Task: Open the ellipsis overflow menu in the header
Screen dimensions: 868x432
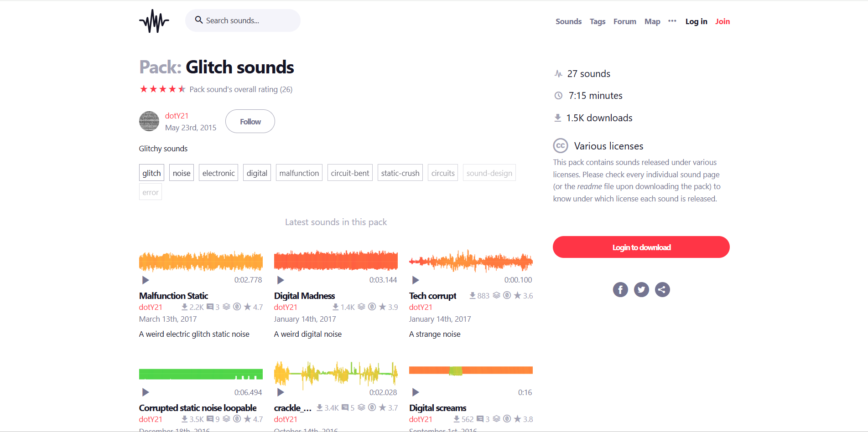Action: pyautogui.click(x=671, y=21)
